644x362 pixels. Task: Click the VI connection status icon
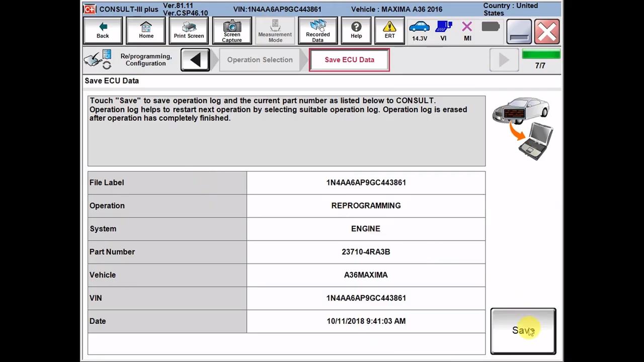(x=443, y=31)
